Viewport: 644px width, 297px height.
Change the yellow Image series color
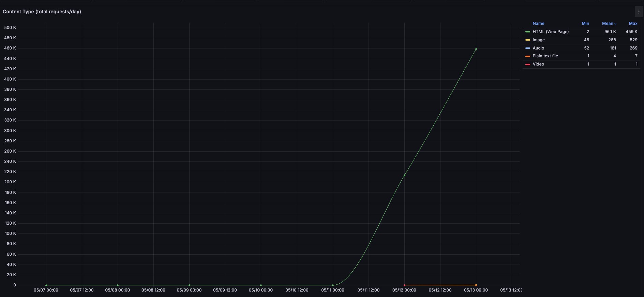click(527, 40)
